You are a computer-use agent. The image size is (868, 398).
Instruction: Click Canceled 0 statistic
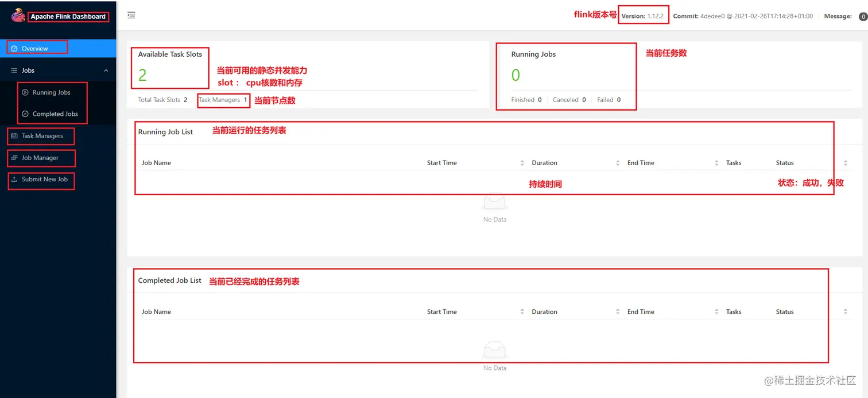click(x=569, y=100)
